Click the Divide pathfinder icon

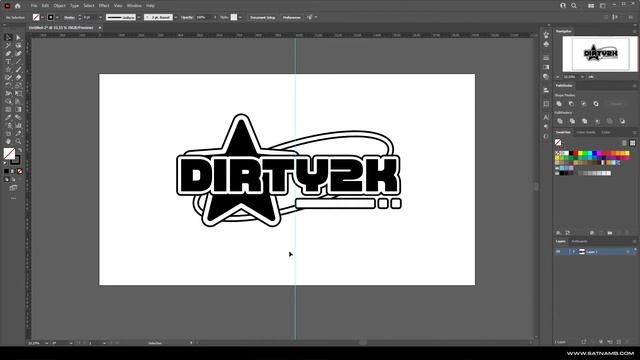pos(560,121)
